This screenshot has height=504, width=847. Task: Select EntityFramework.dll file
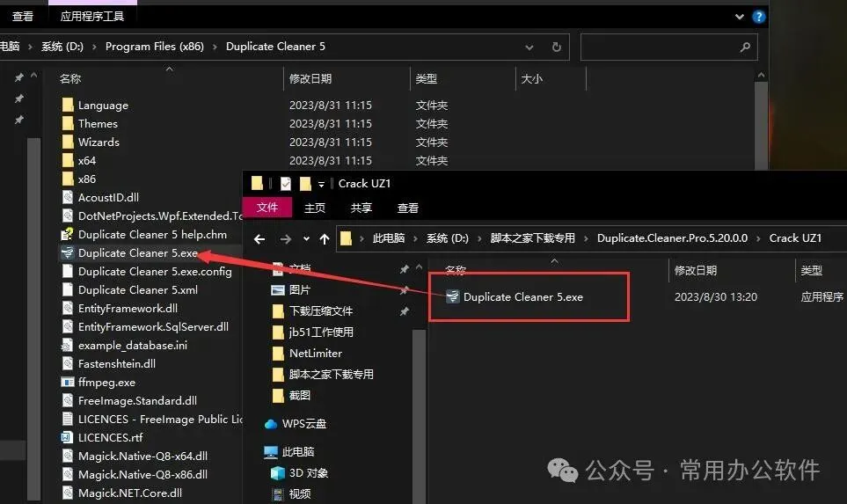128,308
